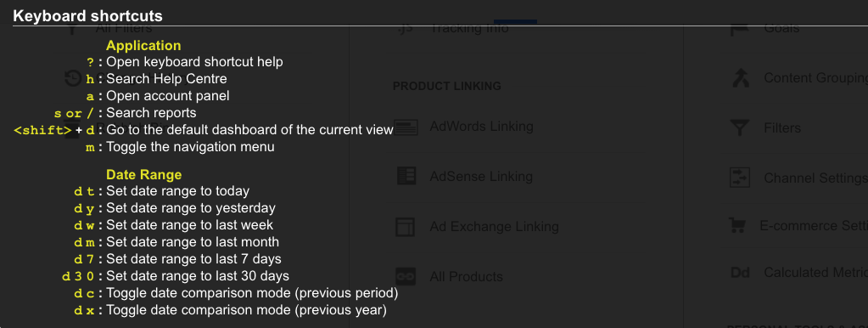The height and width of the screenshot is (328, 868).
Task: Open AdWords Linking settings
Action: [x=482, y=127]
